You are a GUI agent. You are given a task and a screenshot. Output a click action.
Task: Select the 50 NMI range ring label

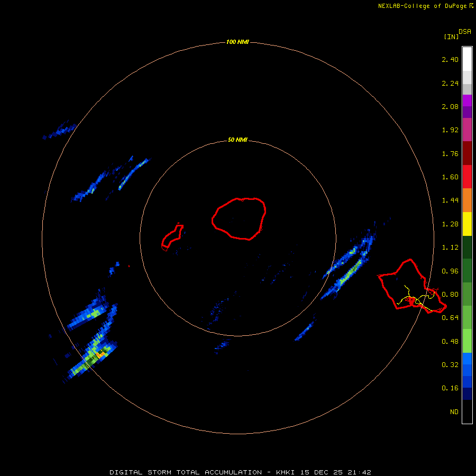[237, 140]
